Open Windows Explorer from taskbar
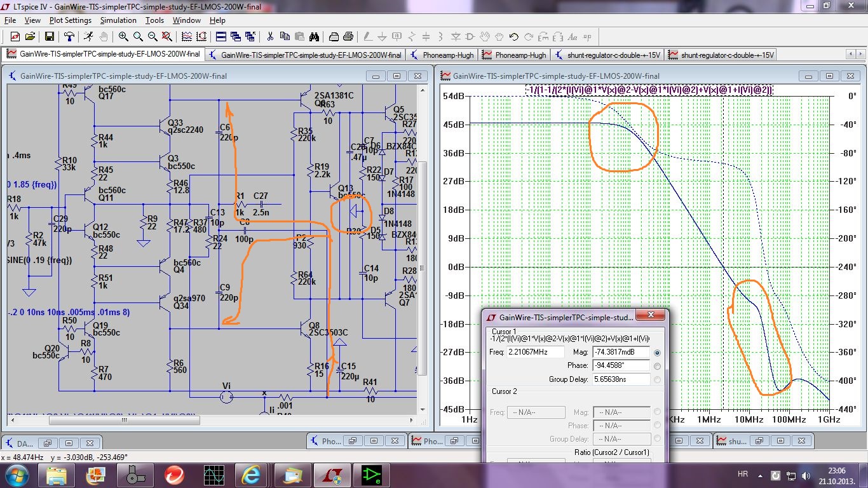 [56, 475]
